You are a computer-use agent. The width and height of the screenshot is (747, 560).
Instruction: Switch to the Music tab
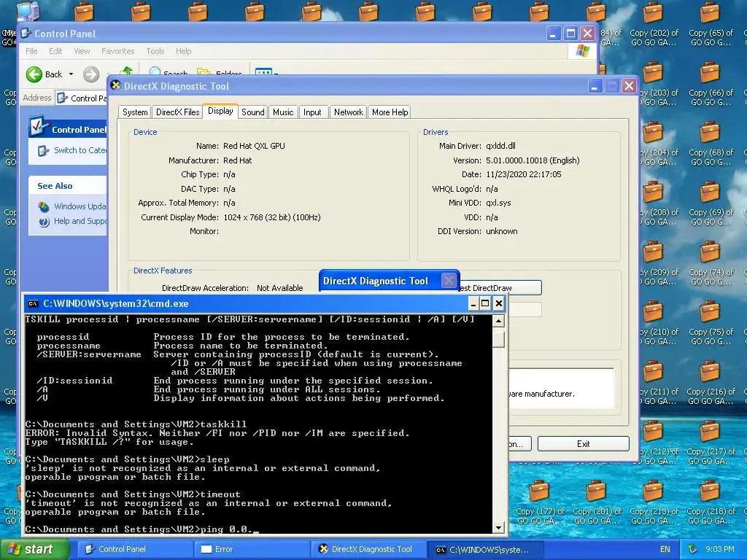(x=283, y=112)
